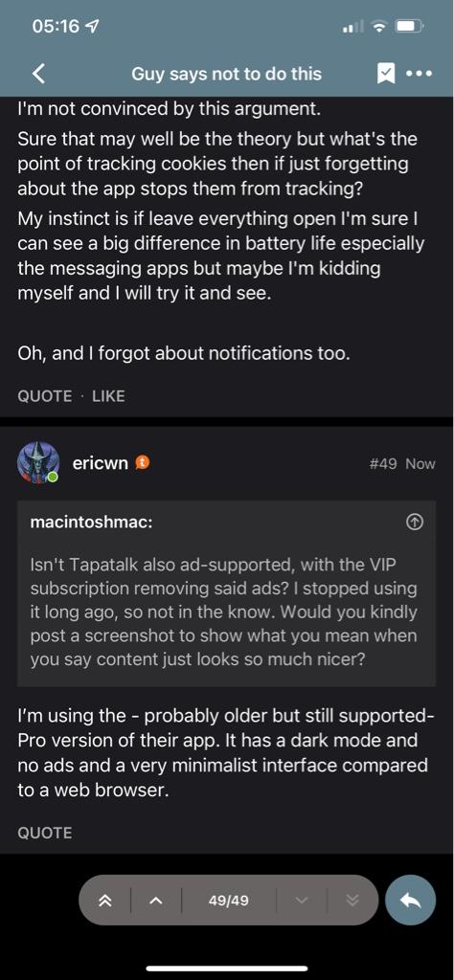Open ericwn username link
This screenshot has height=980, width=454.
click(x=100, y=463)
